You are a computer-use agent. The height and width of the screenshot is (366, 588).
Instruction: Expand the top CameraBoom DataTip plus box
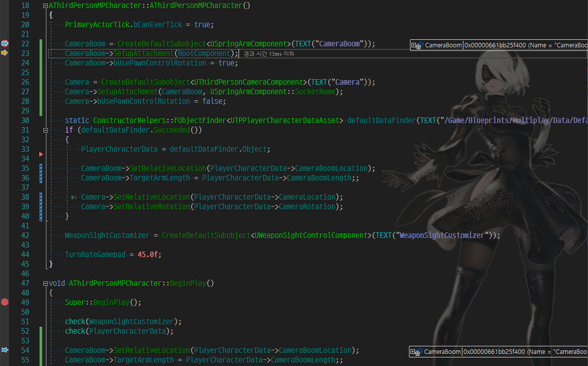click(413, 45)
